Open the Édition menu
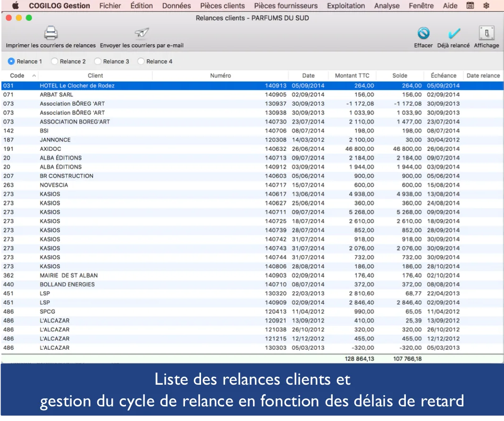Viewport: 504px width, 421px height. click(x=142, y=6)
